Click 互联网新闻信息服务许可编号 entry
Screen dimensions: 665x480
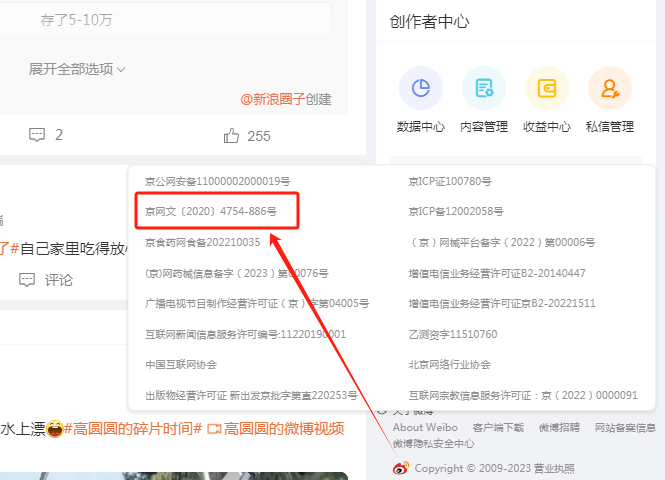pos(246,334)
